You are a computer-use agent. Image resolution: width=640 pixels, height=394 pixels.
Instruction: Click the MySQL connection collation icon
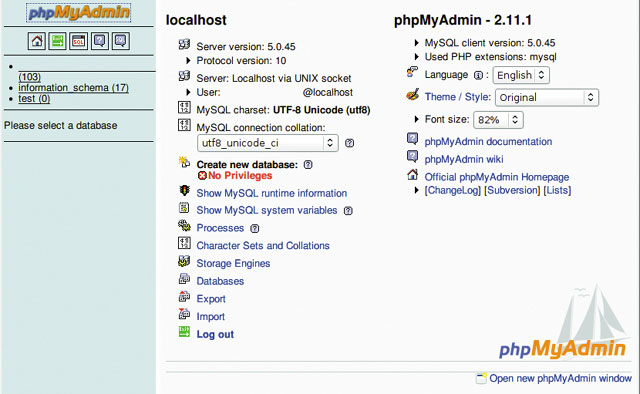184,125
